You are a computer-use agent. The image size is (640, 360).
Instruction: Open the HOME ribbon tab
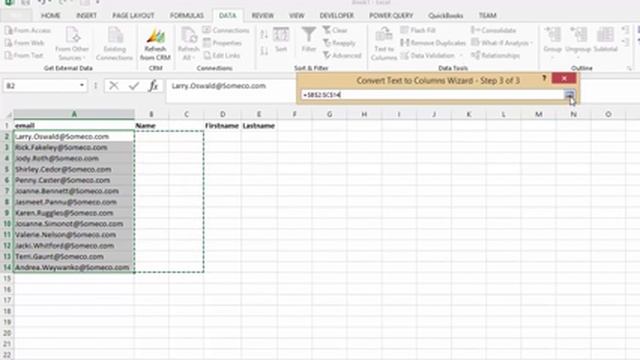51,16
